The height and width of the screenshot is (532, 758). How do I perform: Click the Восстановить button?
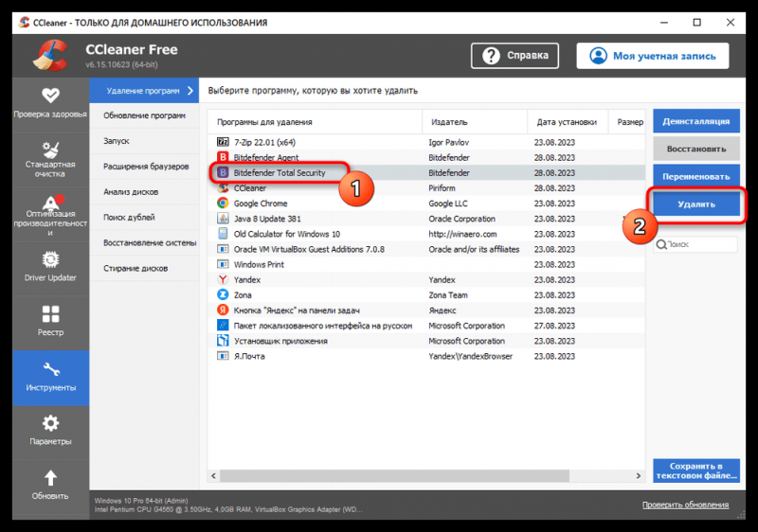696,149
